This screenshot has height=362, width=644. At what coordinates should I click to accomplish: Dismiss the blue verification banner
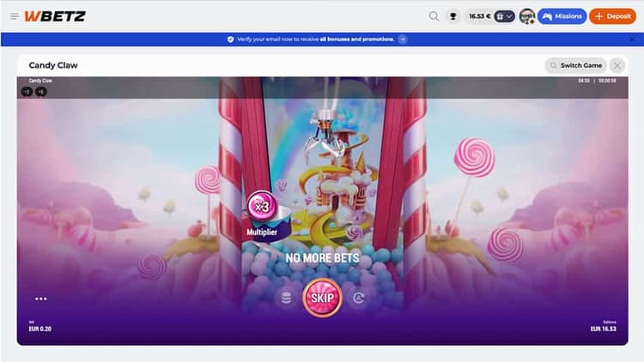point(632,39)
